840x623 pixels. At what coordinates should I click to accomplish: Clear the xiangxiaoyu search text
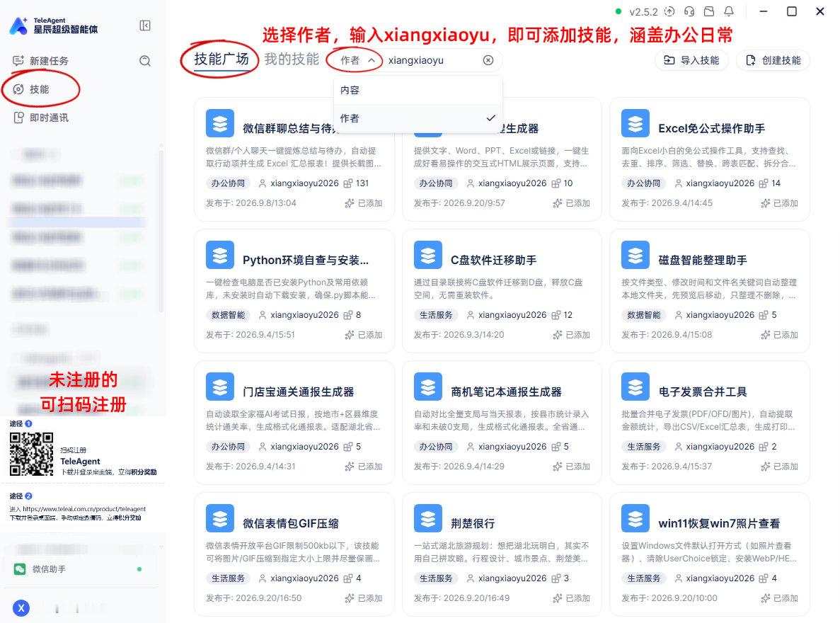488,60
